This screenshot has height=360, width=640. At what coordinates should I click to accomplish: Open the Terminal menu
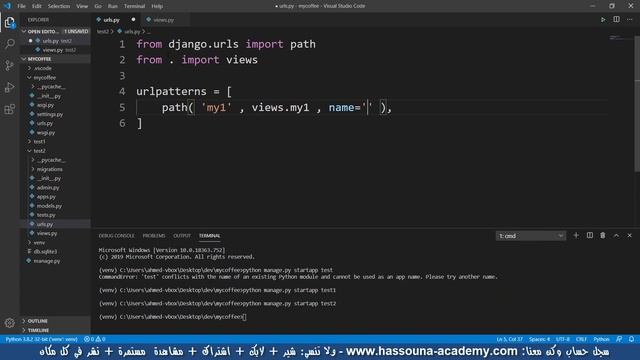coord(134,6)
